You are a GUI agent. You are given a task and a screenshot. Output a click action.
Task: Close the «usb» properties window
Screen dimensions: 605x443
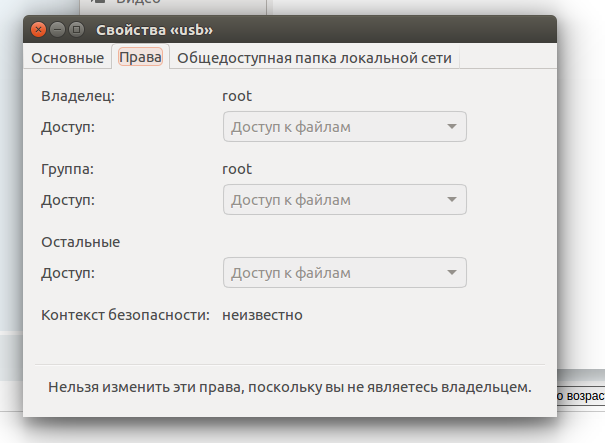click(x=37, y=30)
